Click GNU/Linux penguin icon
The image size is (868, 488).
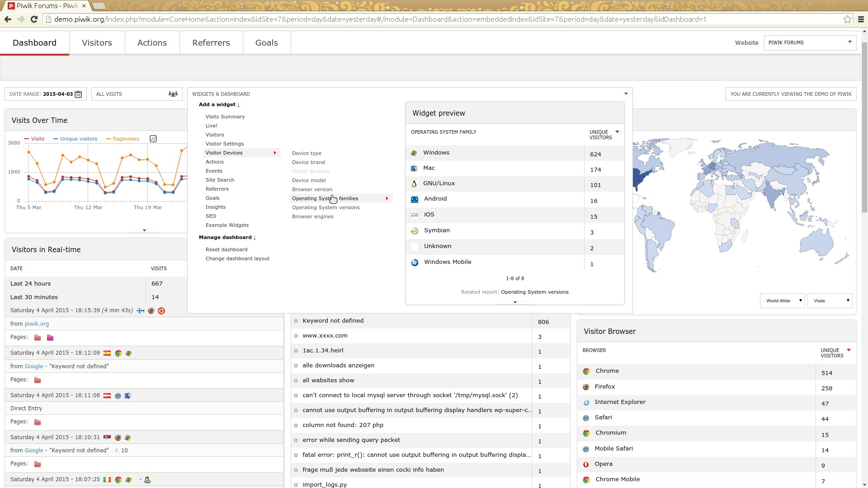coord(414,184)
